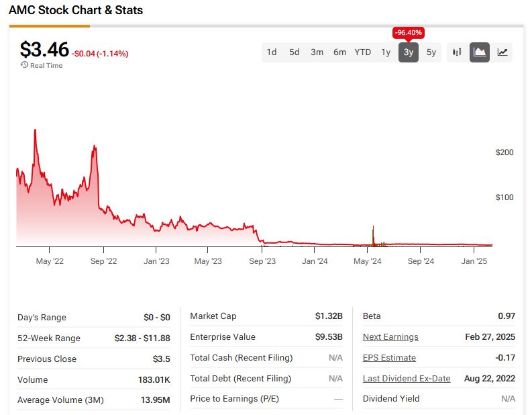The image size is (532, 415).
Task: Select the 1d time range
Action: click(x=272, y=52)
